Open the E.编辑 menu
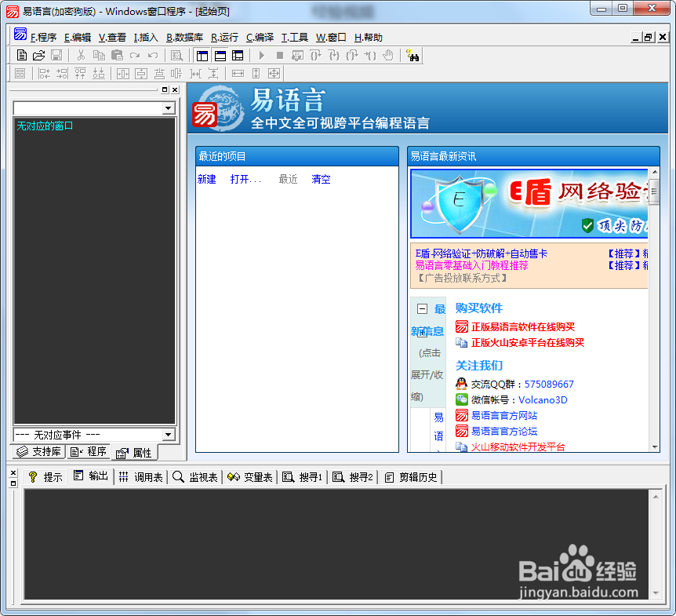 (78, 38)
